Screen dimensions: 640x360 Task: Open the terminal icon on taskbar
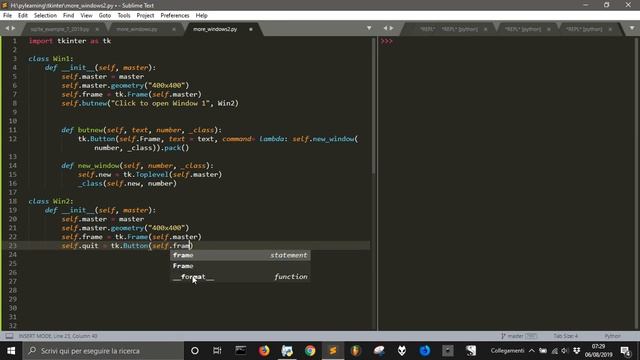pyautogui.click(x=240, y=351)
